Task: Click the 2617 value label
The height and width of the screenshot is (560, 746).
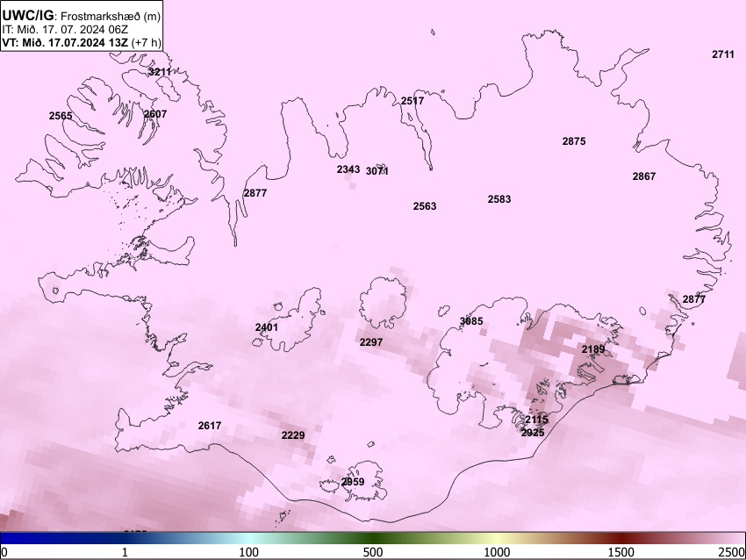Action: 210,426
